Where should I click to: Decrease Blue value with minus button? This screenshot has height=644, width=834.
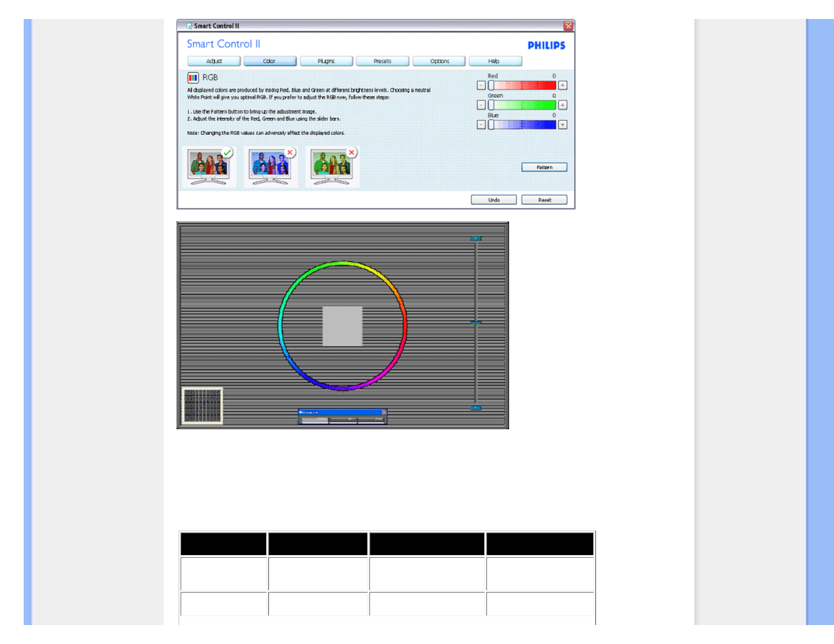point(481,125)
